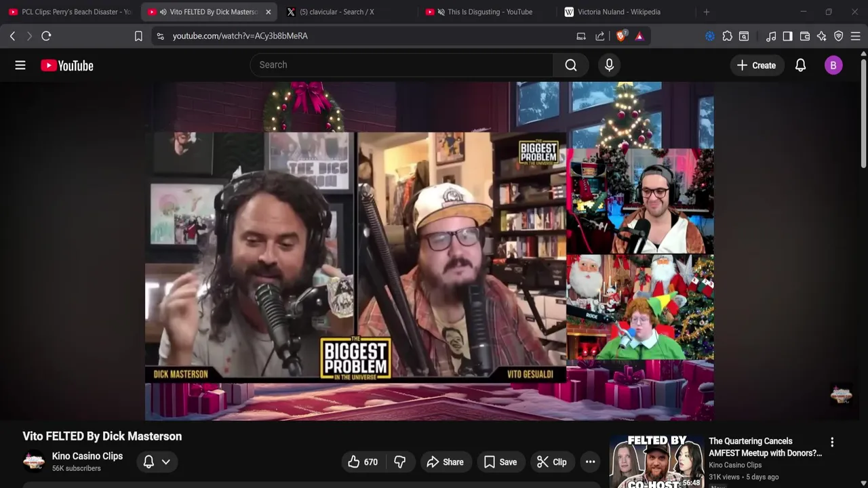
Task: Click the Vito FELTED By Dick Masterson title
Action: click(x=102, y=436)
